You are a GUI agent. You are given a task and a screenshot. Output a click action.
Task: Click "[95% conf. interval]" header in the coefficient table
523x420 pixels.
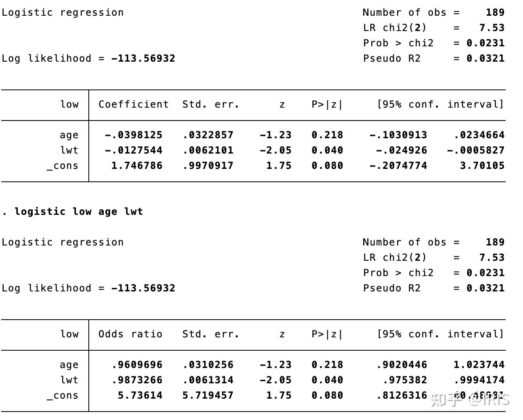point(440,104)
